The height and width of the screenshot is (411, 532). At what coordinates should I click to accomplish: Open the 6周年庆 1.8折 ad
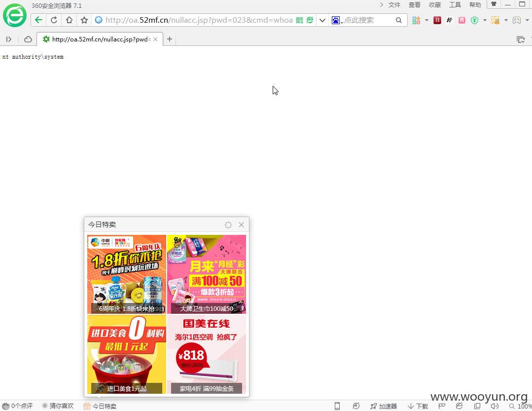[x=127, y=274]
